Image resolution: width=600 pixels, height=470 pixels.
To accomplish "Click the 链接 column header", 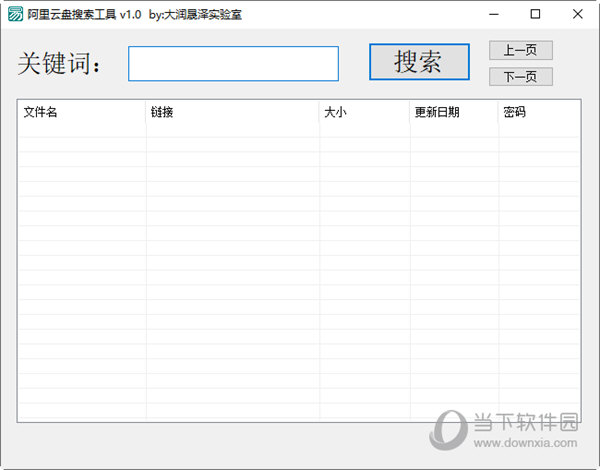I will 232,112.
